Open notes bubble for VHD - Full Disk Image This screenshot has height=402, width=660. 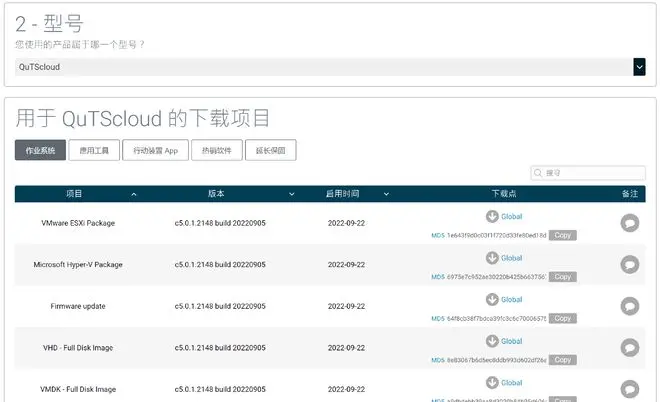[630, 348]
